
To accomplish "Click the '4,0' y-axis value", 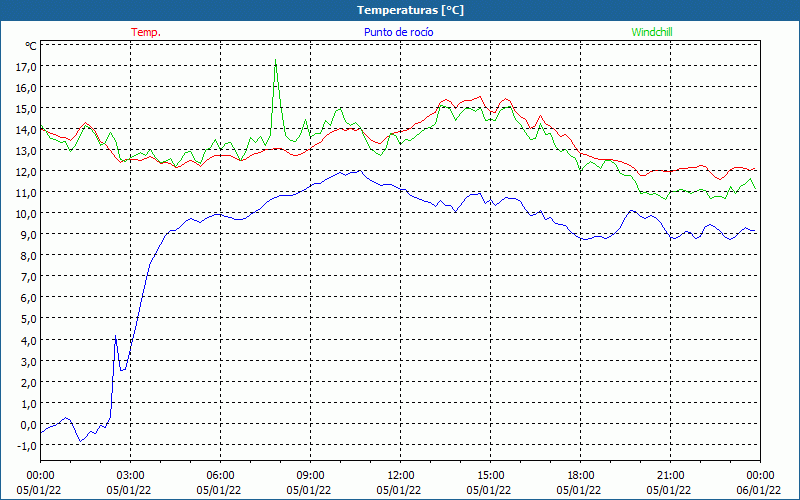I will 28,340.
